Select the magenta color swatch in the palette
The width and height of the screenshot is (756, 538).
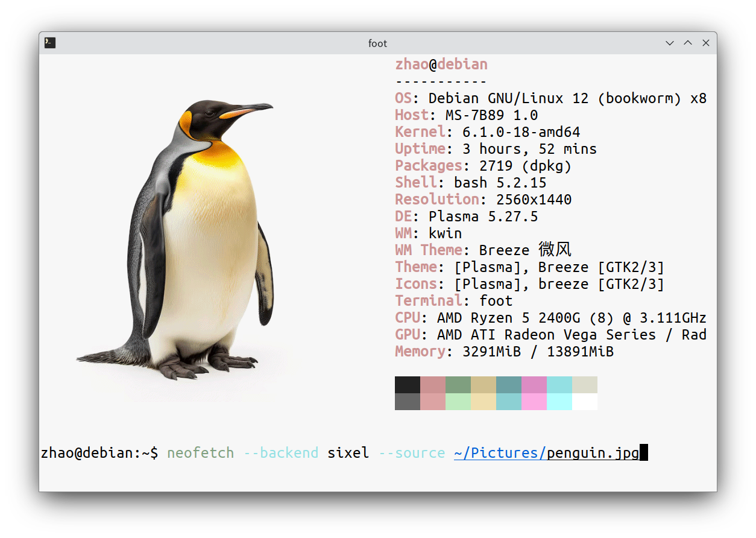(534, 384)
